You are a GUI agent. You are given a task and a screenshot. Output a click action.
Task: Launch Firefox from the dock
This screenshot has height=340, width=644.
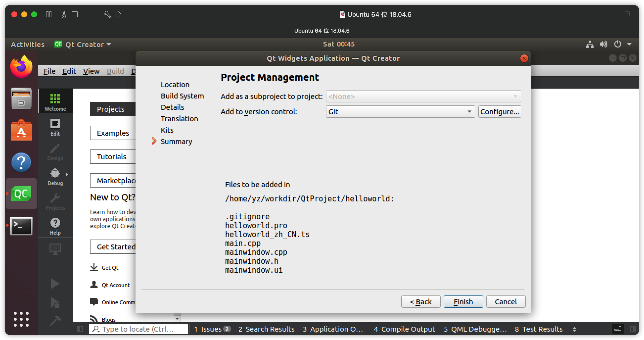(21, 67)
